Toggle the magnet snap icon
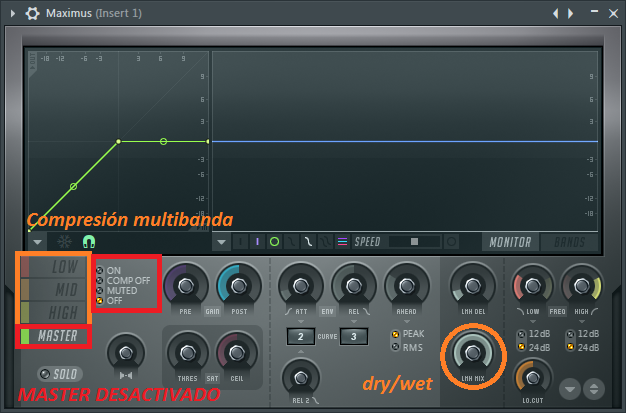This screenshot has width=626, height=413. click(x=89, y=242)
